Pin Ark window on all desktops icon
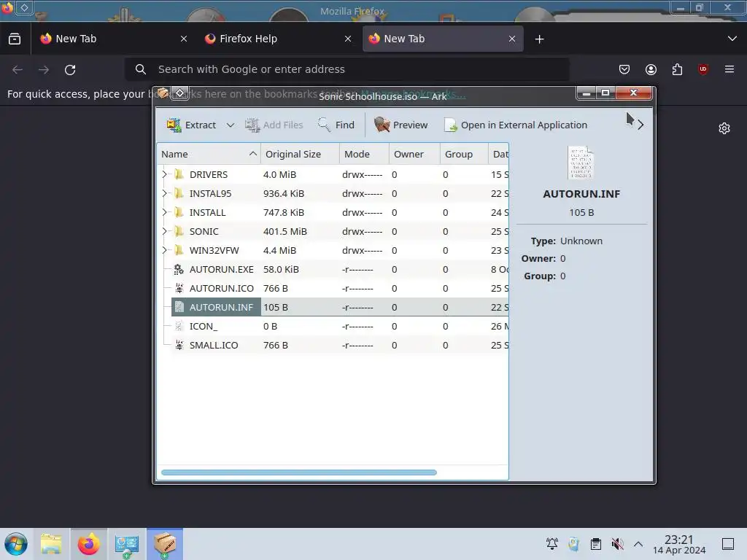Image resolution: width=747 pixels, height=560 pixels. [179, 93]
